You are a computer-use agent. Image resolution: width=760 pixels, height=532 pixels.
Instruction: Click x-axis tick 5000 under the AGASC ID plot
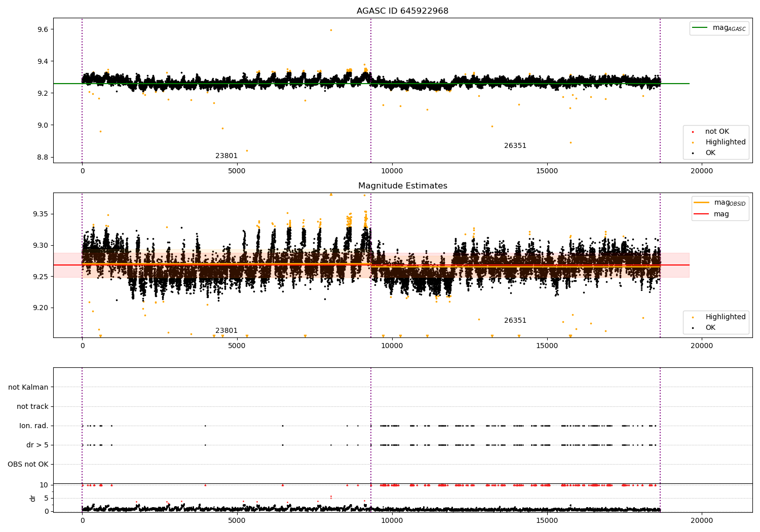point(237,171)
